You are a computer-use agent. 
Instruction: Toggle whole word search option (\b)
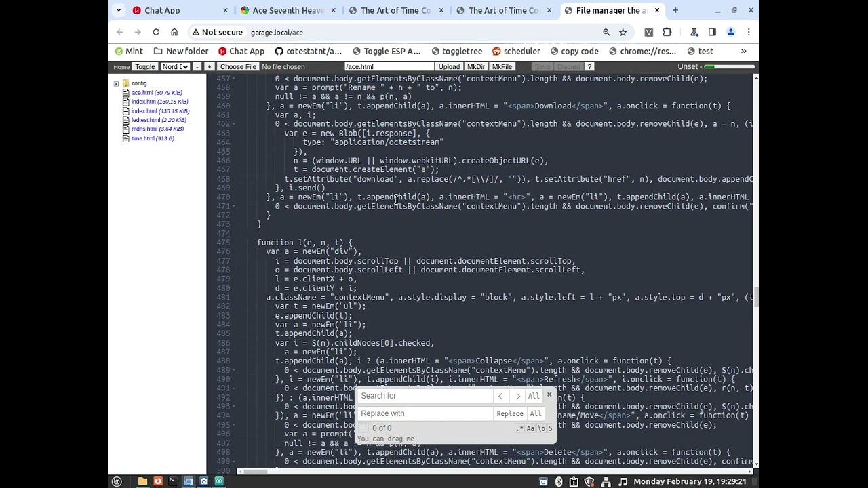pyautogui.click(x=541, y=428)
